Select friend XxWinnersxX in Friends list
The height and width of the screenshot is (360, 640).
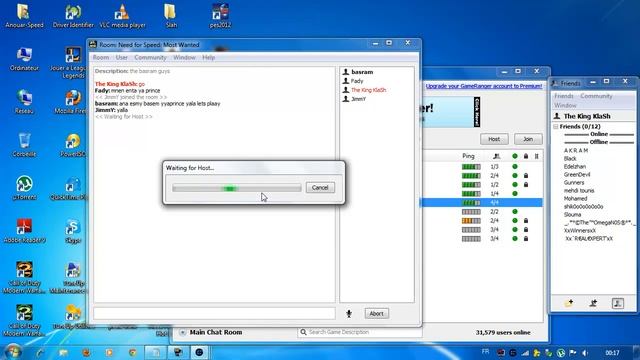click(580, 230)
